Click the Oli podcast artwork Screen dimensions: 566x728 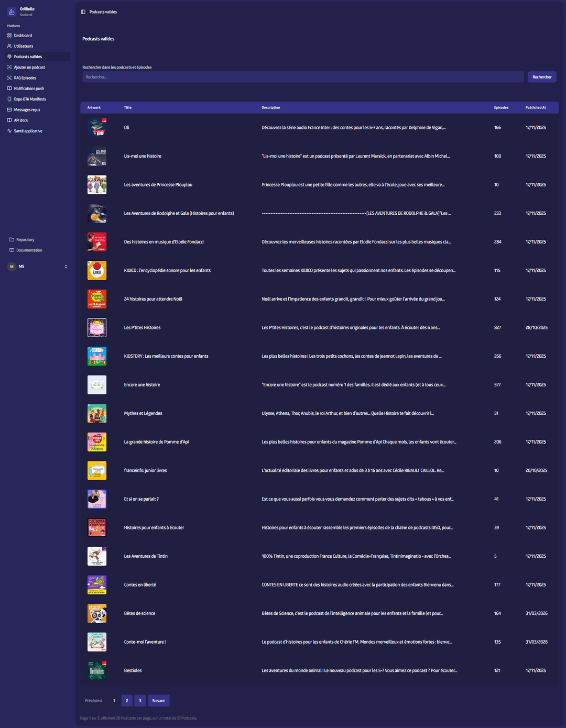coord(97,127)
